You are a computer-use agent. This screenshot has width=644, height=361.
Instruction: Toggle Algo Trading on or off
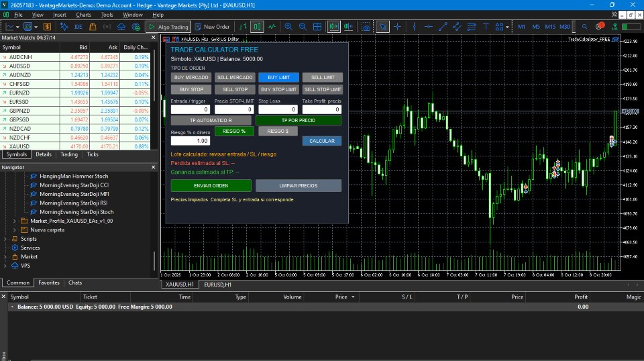click(168, 27)
